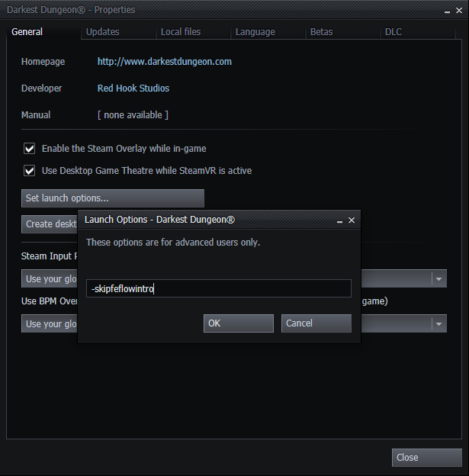
Task: Click the launch options text field
Action: coord(218,289)
